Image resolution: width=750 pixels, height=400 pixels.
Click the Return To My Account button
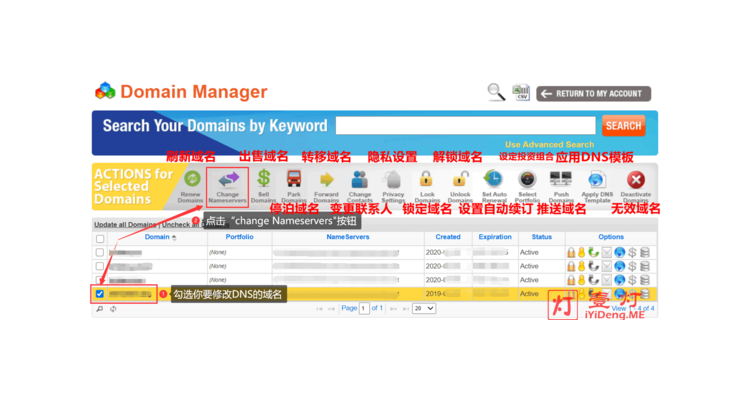tap(594, 94)
